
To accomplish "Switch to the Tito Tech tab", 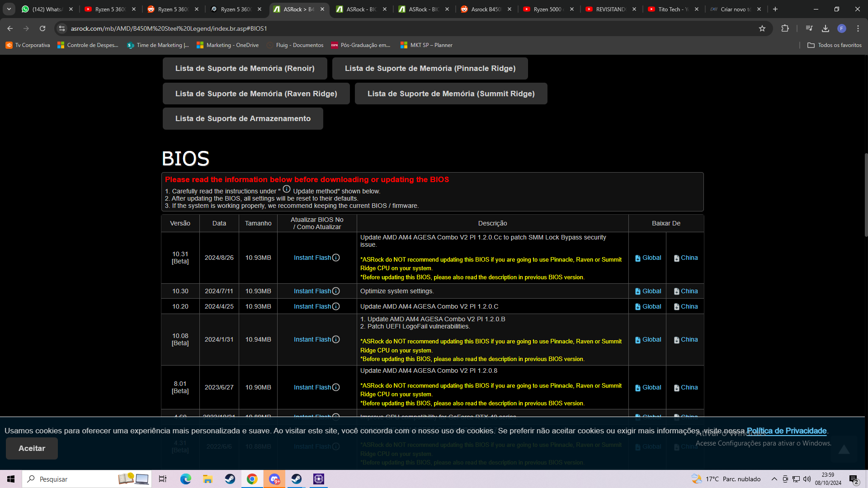I will pyautogui.click(x=672, y=9).
